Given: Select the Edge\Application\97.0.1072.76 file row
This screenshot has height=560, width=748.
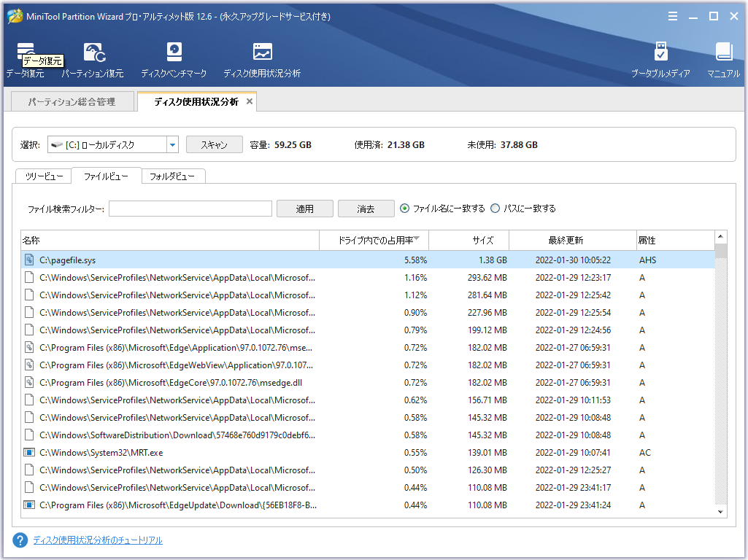Looking at the screenshot, I should tap(368, 347).
